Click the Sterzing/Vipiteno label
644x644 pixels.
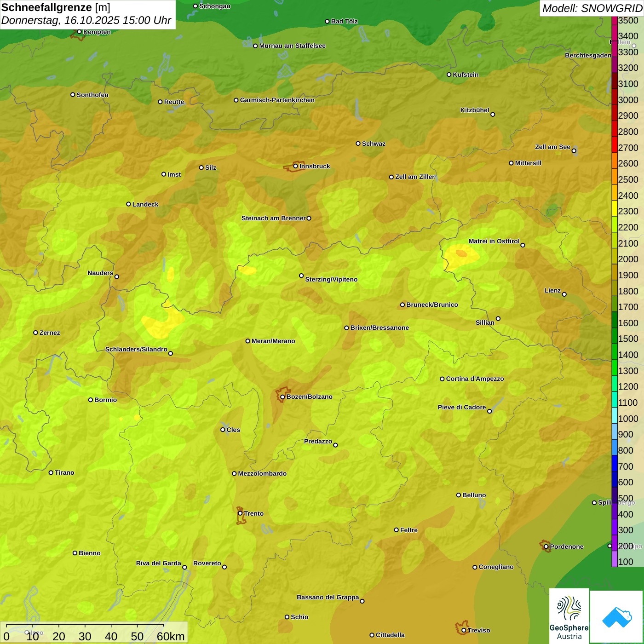pos(331,279)
